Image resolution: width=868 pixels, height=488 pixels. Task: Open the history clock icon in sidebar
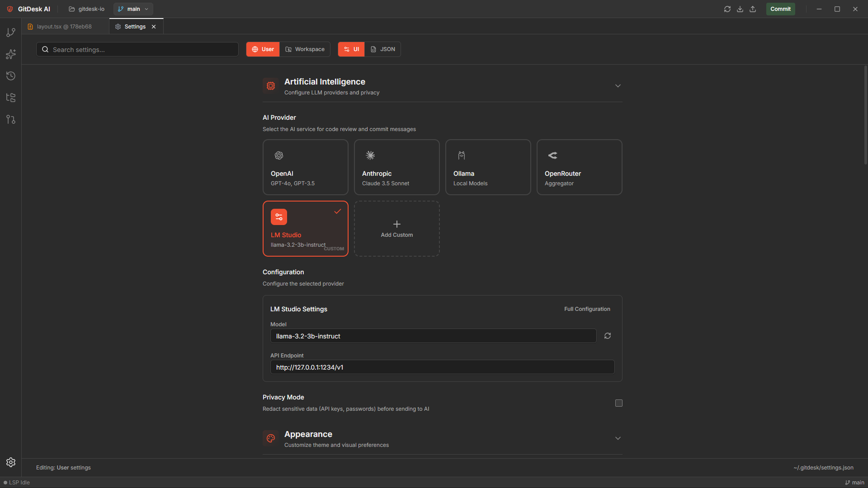tap(11, 76)
